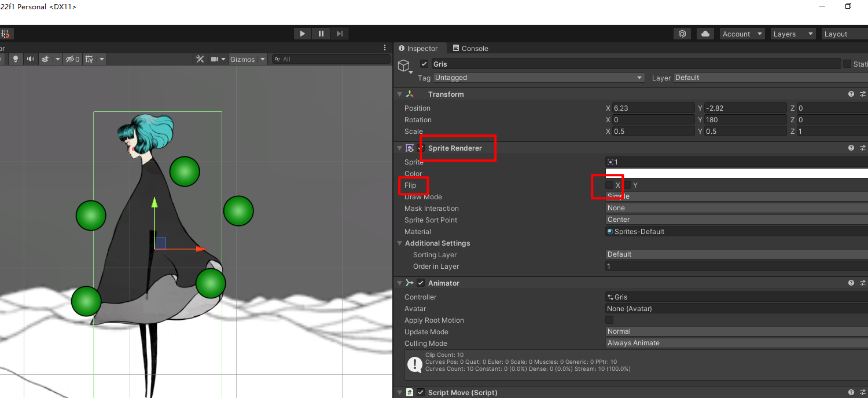Viewport: 868px width, 398px height.
Task: Click Position X field 6.23
Action: 653,108
